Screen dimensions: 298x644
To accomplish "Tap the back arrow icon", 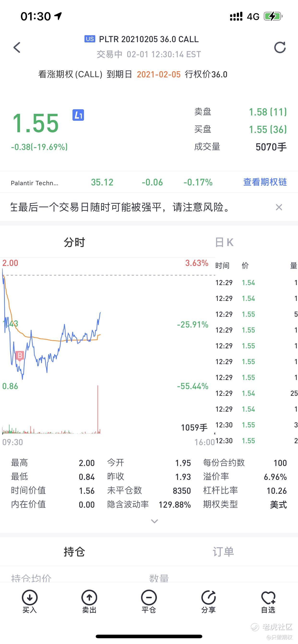I will click(17, 47).
